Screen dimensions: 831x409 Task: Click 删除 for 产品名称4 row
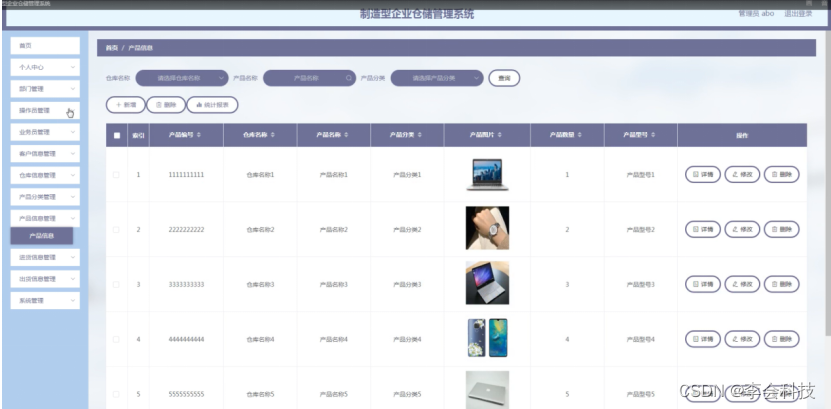coord(782,339)
